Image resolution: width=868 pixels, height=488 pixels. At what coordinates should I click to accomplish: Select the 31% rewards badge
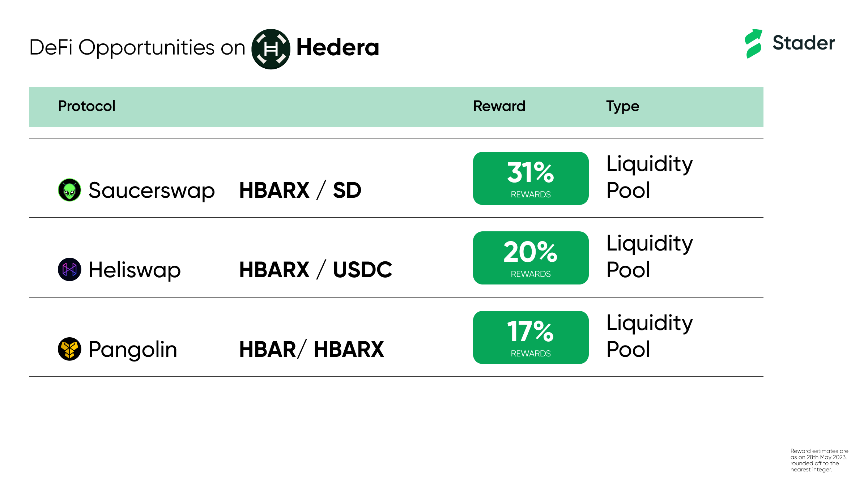(531, 178)
